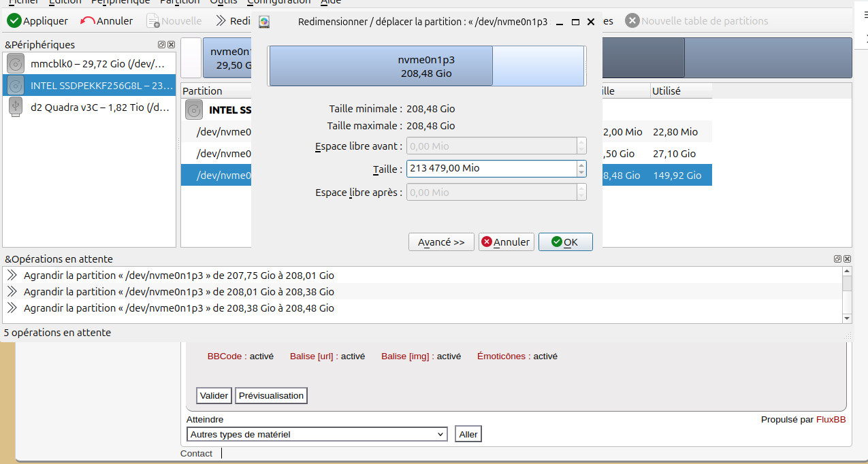Click the Aller button

468,434
